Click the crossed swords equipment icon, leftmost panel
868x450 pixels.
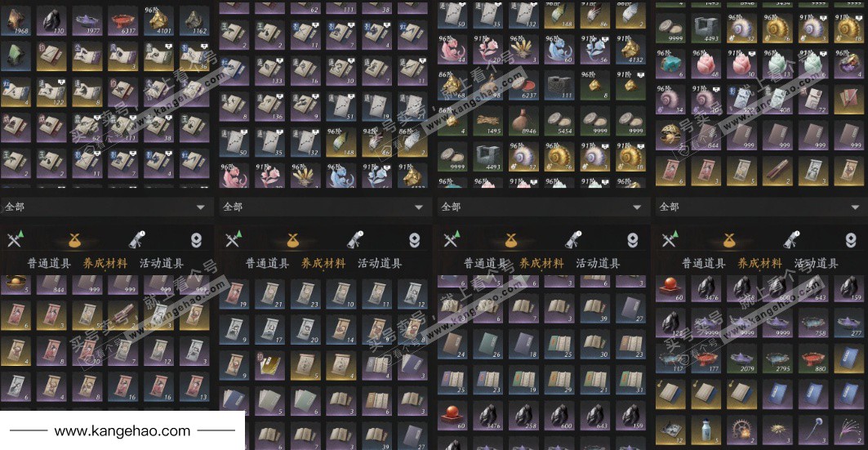(16, 239)
